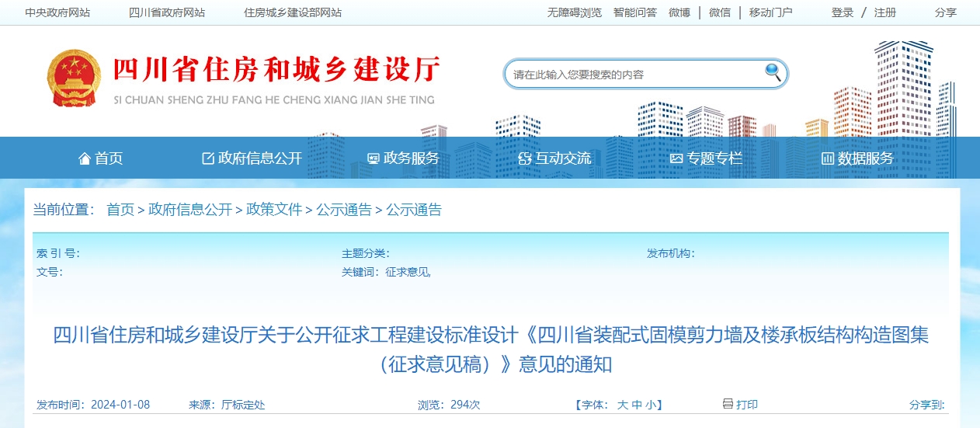Click 打印 to print the page

tap(747, 405)
